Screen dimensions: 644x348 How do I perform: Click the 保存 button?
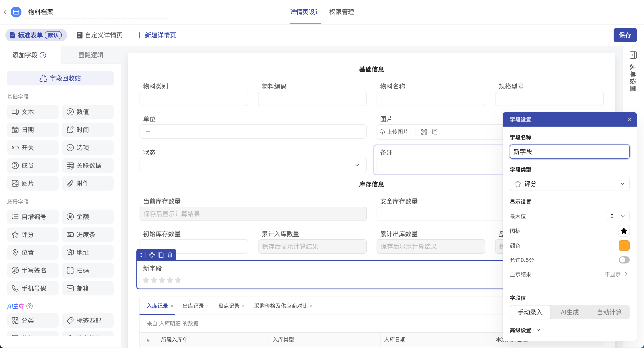click(x=625, y=35)
